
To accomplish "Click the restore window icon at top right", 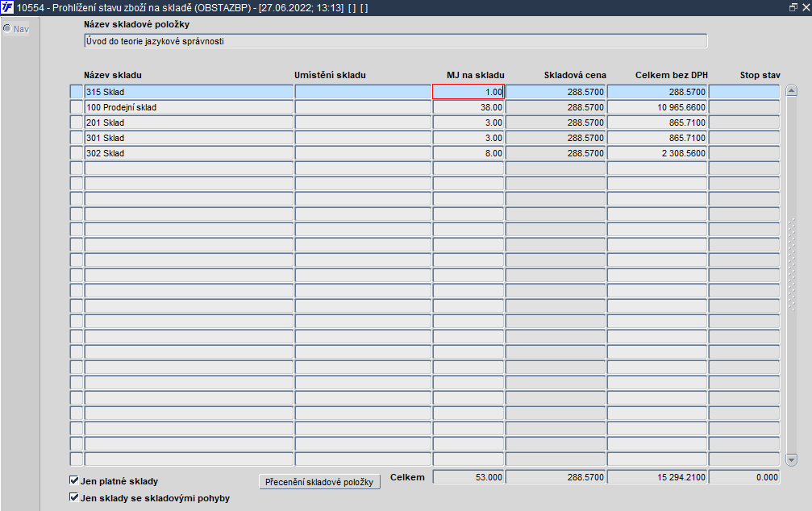I will tap(793, 7).
